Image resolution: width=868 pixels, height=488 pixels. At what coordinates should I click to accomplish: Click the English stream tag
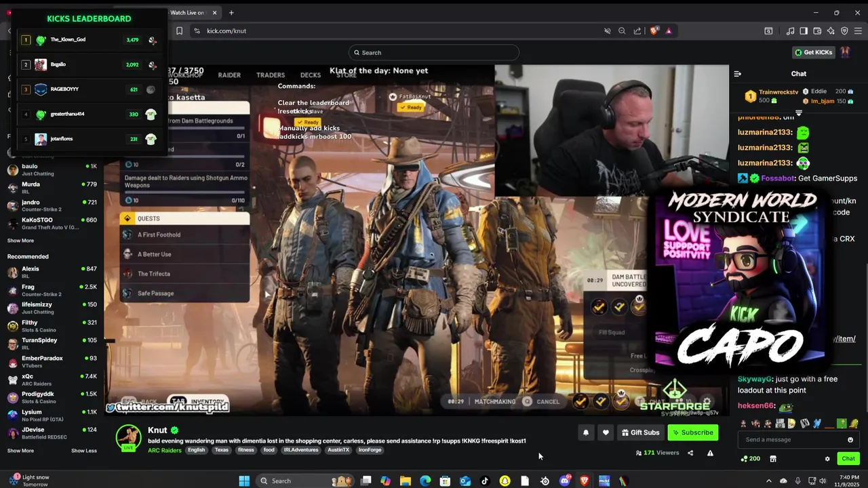pos(197,450)
